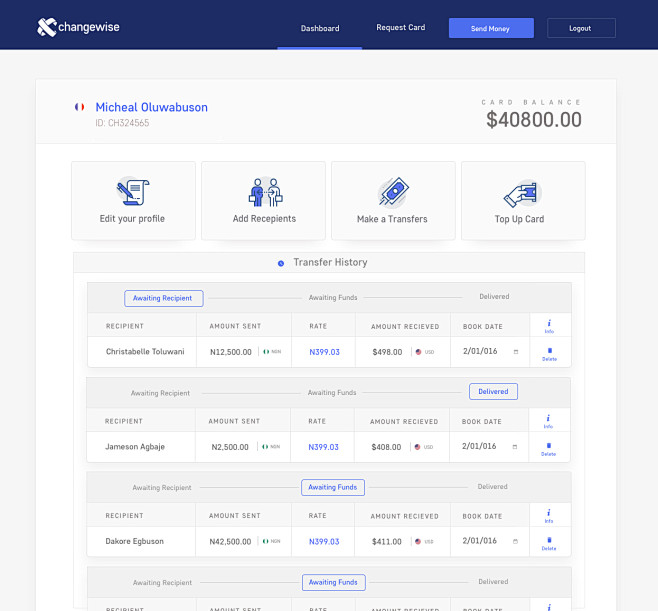Open NGN currency selector for N42,500.00
Image resolution: width=658 pixels, height=611 pixels.
coord(272,541)
